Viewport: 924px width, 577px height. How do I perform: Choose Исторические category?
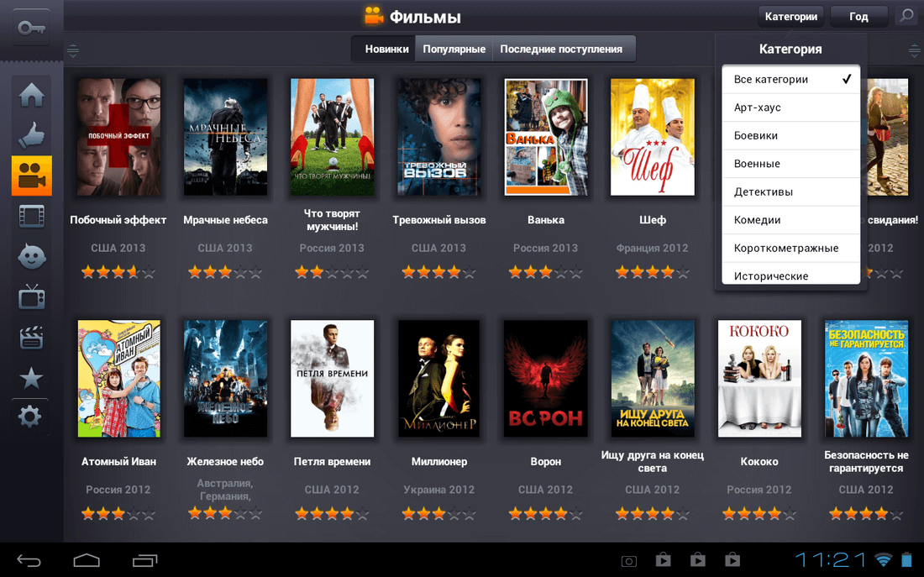pyautogui.click(x=790, y=274)
